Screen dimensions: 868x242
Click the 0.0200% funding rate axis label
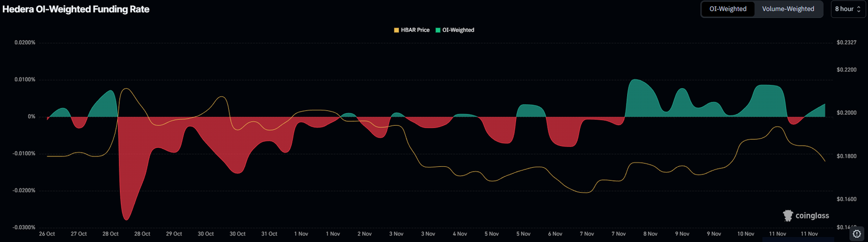point(25,43)
